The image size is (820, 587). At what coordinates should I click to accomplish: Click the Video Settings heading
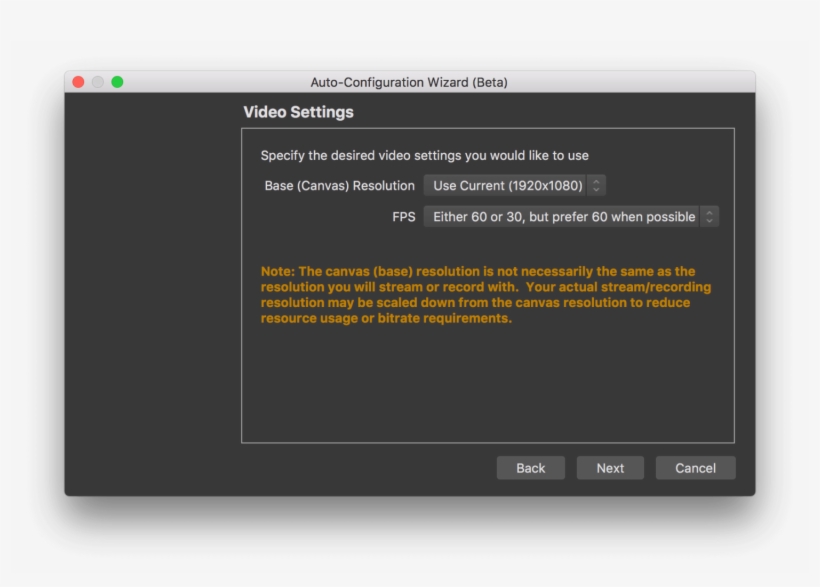pyautogui.click(x=298, y=112)
